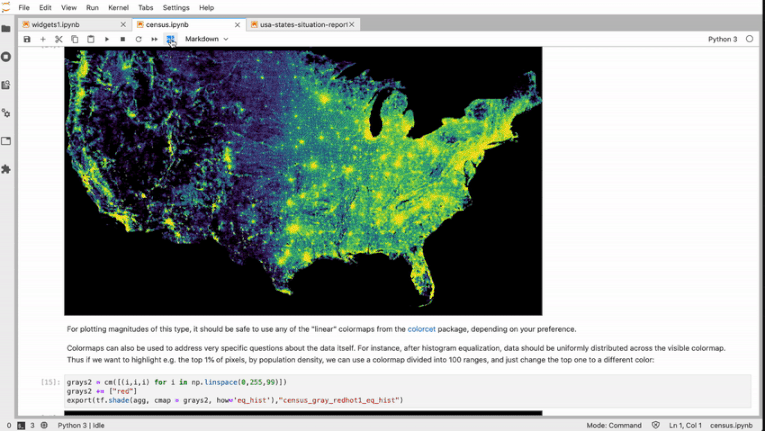Open the Kernel menu
The image size is (765, 431).
pos(119,8)
